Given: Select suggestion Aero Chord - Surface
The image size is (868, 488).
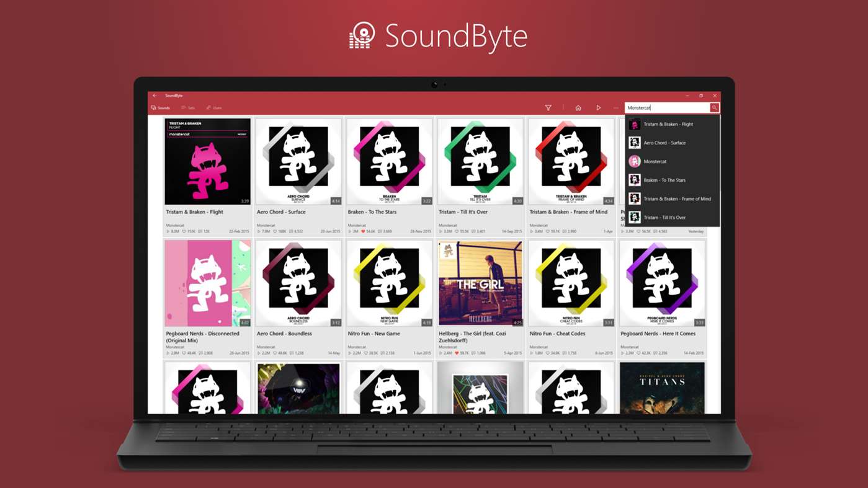Looking at the screenshot, I should 673,143.
